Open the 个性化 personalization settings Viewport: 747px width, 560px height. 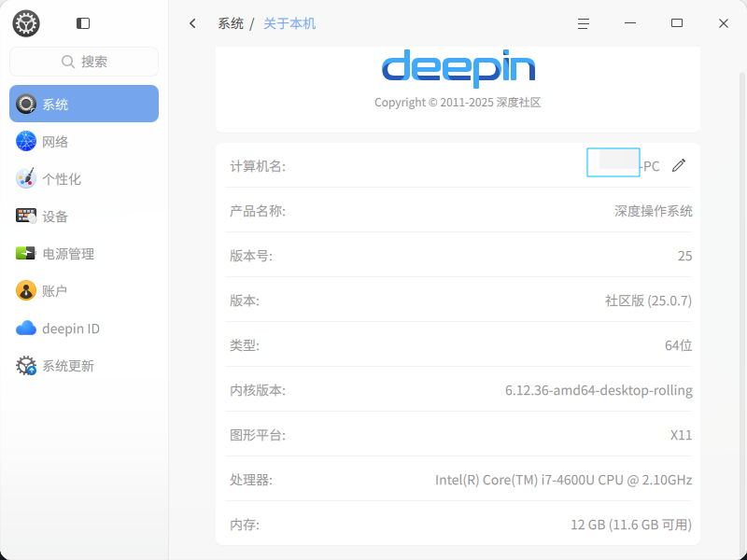point(84,178)
